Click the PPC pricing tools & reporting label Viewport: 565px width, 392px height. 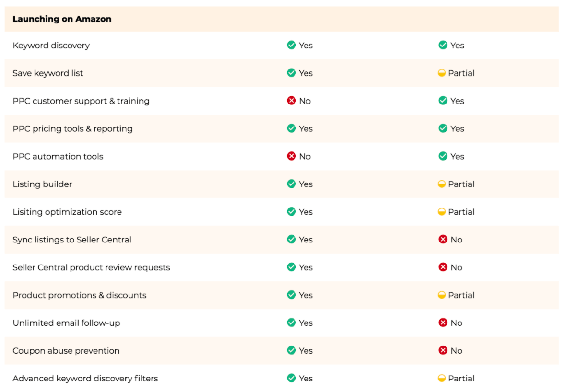[x=72, y=129]
